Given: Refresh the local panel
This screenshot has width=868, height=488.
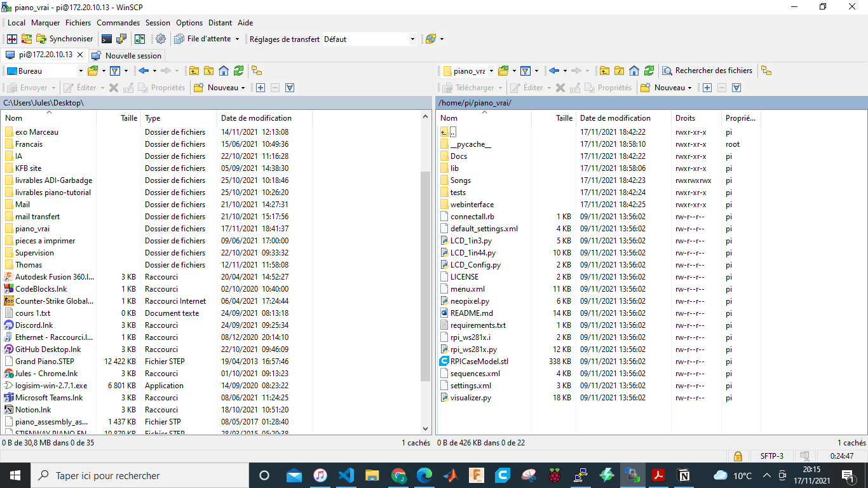Looking at the screenshot, I should 238,71.
